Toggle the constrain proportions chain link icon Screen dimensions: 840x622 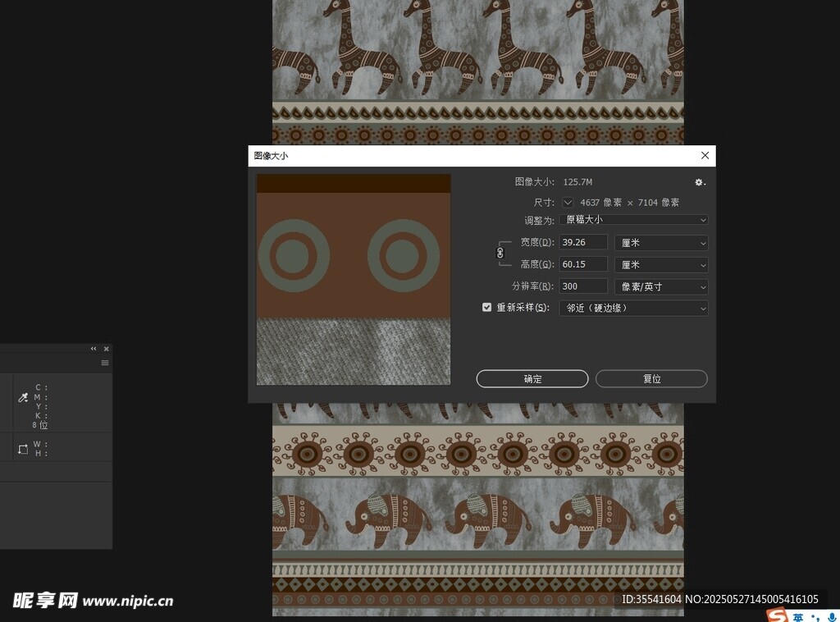pyautogui.click(x=500, y=253)
